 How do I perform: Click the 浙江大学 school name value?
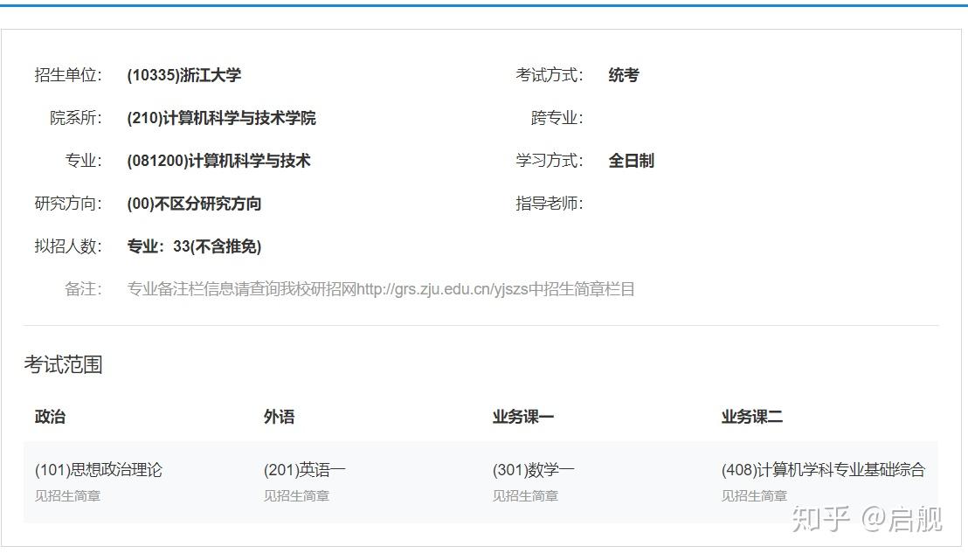click(x=184, y=75)
